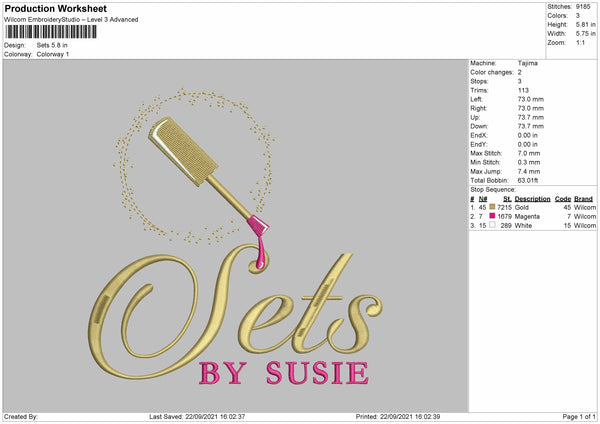Click the Width value '5.75 in'
The height and width of the screenshot is (424, 600).
coord(586,34)
